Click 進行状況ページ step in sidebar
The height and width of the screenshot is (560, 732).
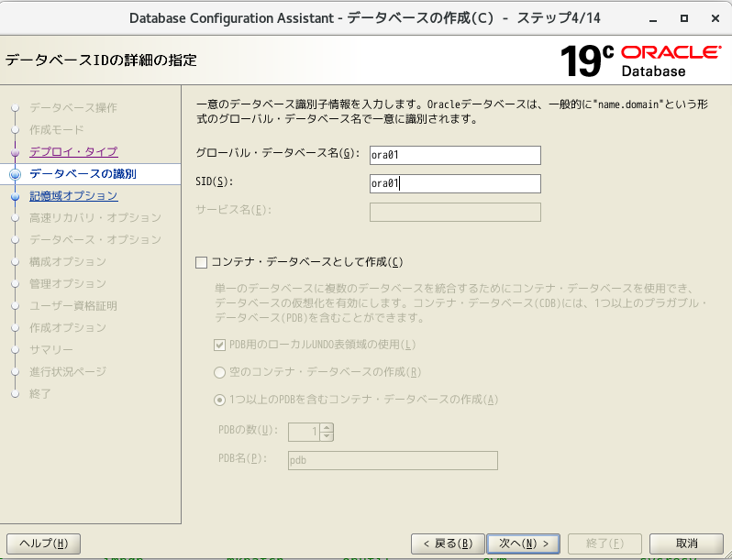[x=68, y=371]
